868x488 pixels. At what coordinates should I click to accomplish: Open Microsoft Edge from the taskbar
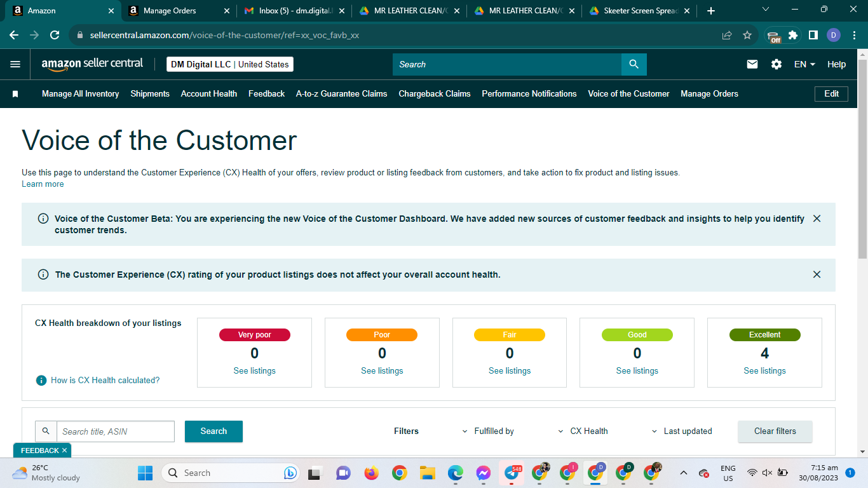tap(455, 473)
